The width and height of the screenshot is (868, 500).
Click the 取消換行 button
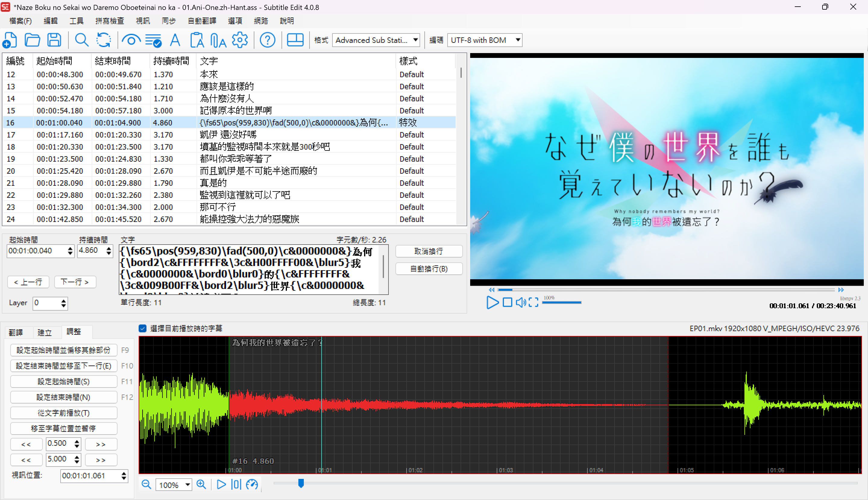(x=429, y=251)
